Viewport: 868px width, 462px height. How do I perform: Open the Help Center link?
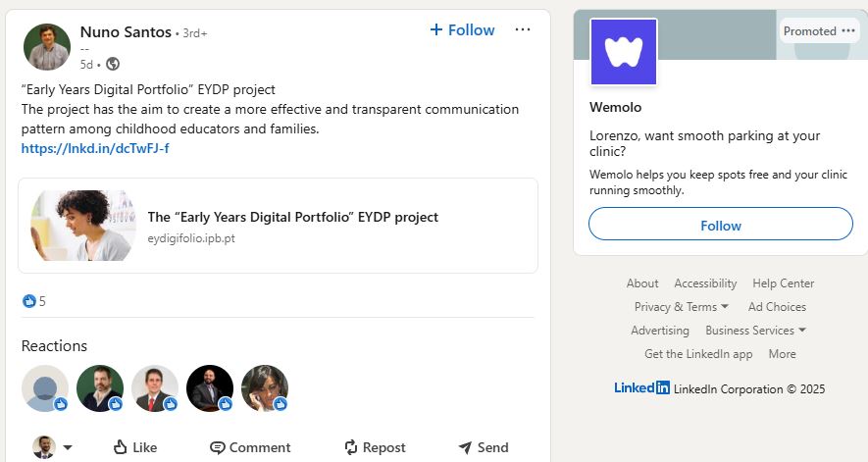pyautogui.click(x=783, y=283)
